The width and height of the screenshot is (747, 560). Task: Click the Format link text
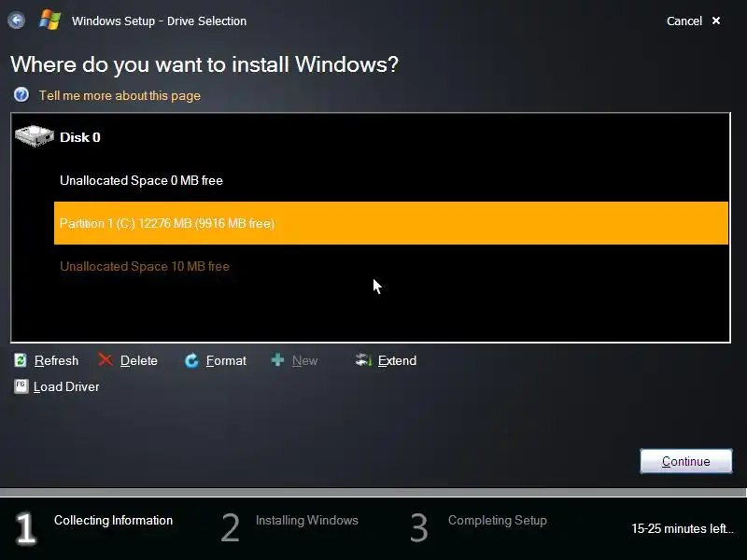click(226, 361)
